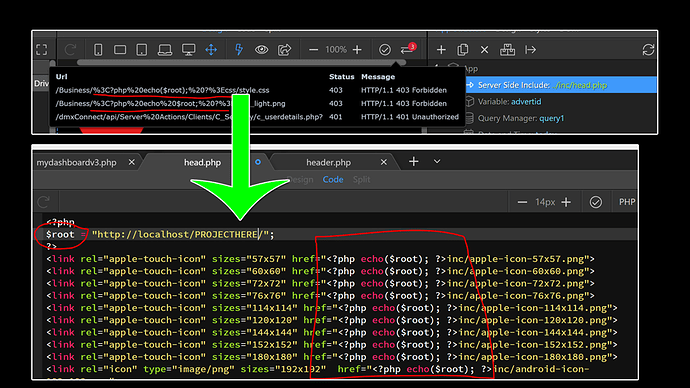Click code line with sizes="57x57"
Screen dimensions: 690x388
click(x=320, y=259)
